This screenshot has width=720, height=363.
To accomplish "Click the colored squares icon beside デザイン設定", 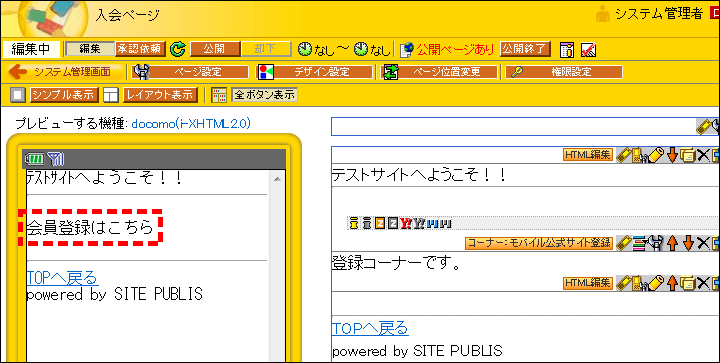I will click(265, 72).
